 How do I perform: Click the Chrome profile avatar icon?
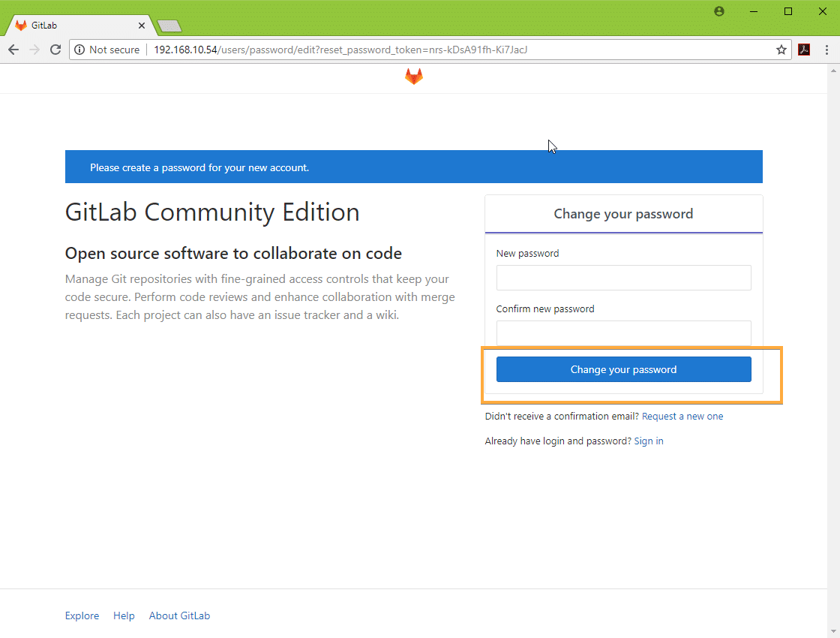[x=719, y=11]
